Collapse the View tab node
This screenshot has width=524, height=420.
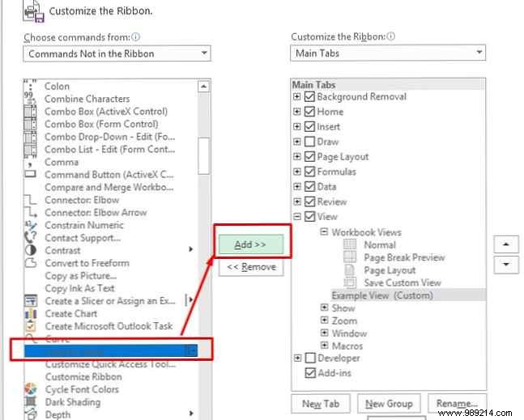(296, 217)
